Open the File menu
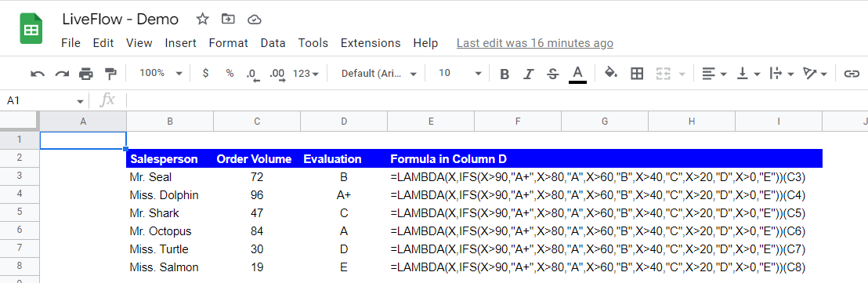This screenshot has width=868, height=283. pyautogui.click(x=71, y=43)
